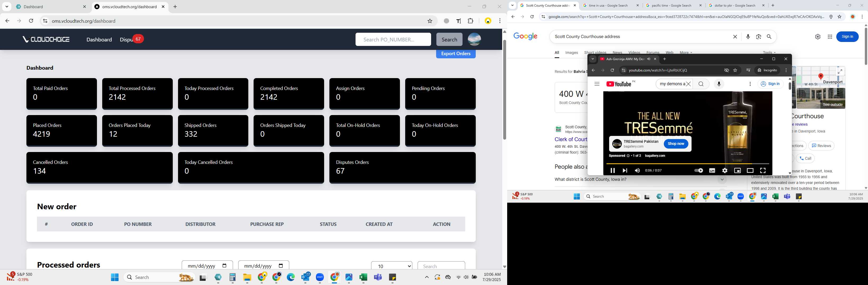The height and width of the screenshot is (285, 868).
Task: Mute the YouTube player volume
Action: pyautogui.click(x=637, y=170)
